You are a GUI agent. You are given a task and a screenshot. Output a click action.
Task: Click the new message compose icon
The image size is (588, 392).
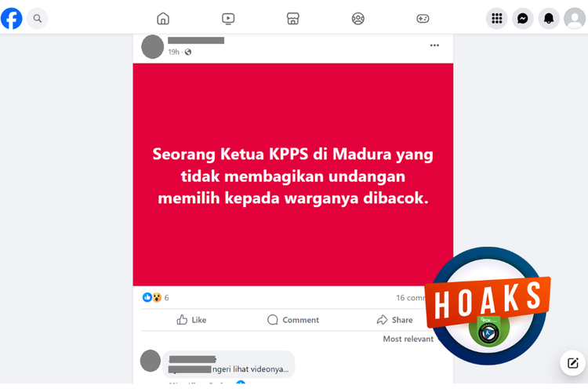(x=572, y=363)
